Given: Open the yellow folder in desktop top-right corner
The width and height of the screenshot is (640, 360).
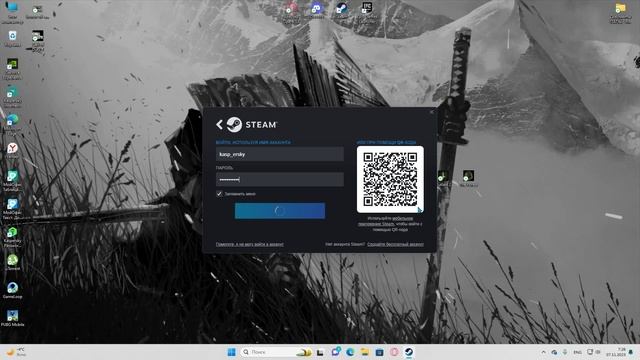Looking at the screenshot, I should 620,12.
